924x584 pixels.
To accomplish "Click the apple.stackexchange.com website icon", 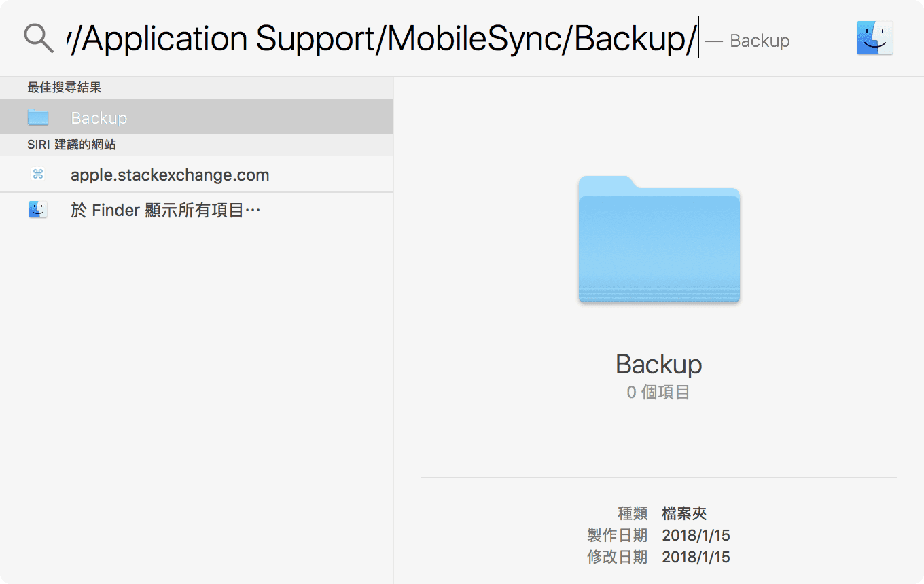I will (38, 175).
